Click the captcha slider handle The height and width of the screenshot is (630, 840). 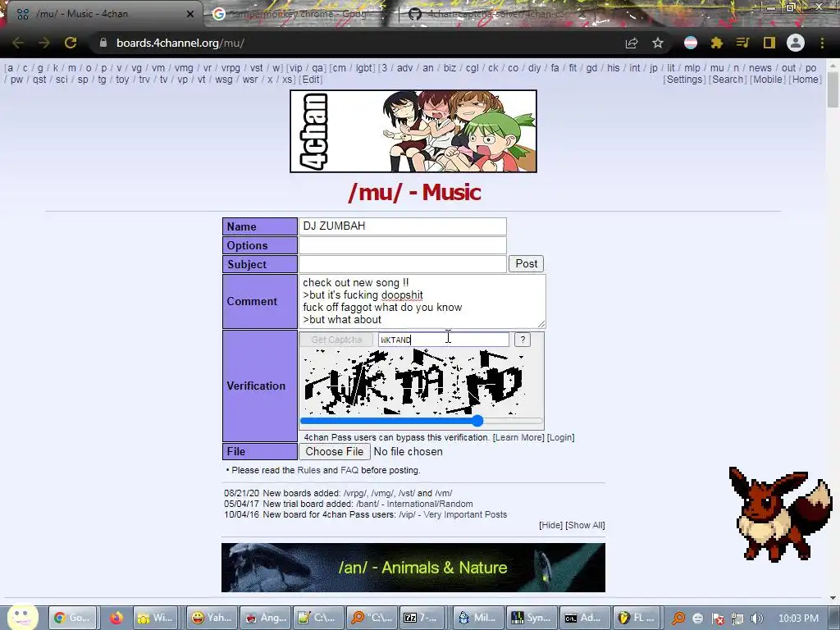pos(477,421)
